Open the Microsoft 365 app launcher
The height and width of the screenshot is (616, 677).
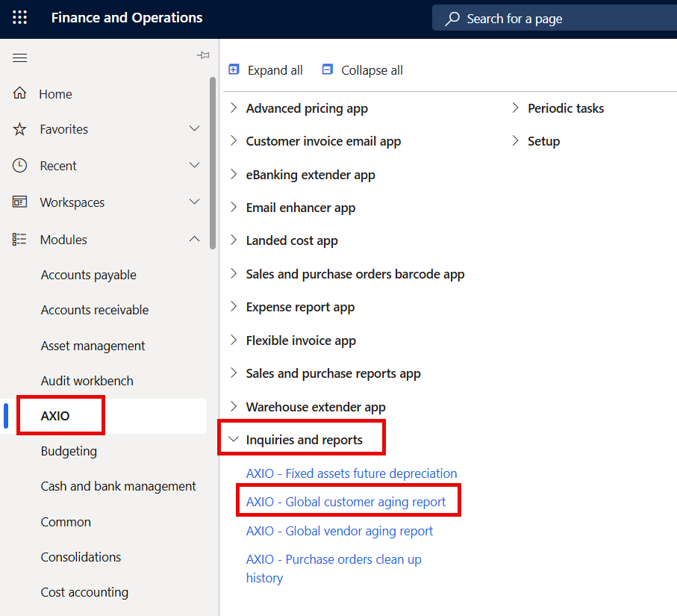[19, 18]
